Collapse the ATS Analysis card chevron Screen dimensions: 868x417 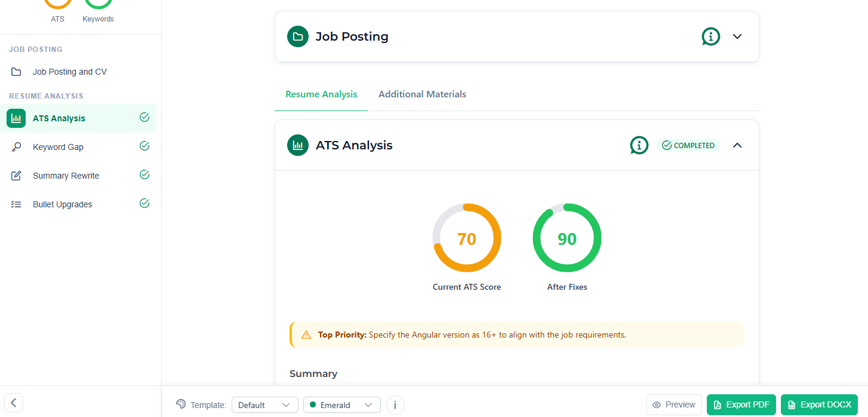[737, 145]
